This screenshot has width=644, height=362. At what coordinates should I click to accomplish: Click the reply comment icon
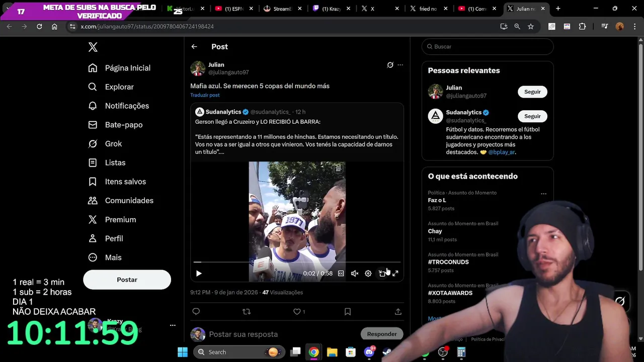196,312
